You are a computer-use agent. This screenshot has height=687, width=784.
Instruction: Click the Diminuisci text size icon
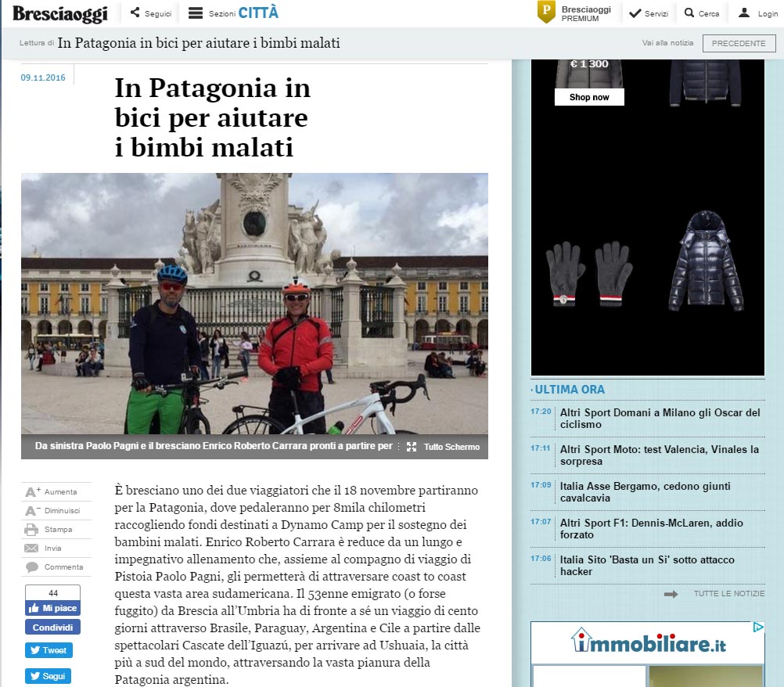33,510
